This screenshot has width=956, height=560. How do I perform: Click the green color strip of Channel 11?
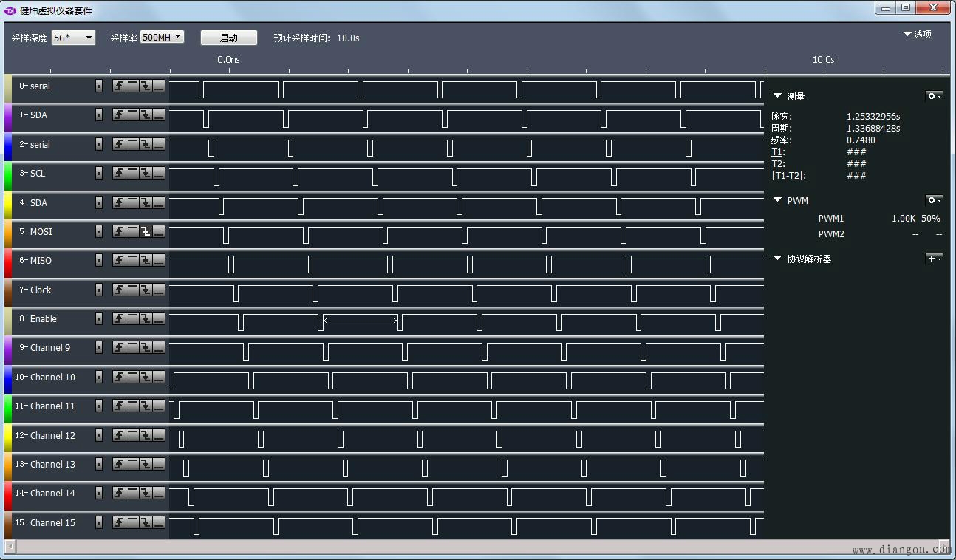click(7, 406)
